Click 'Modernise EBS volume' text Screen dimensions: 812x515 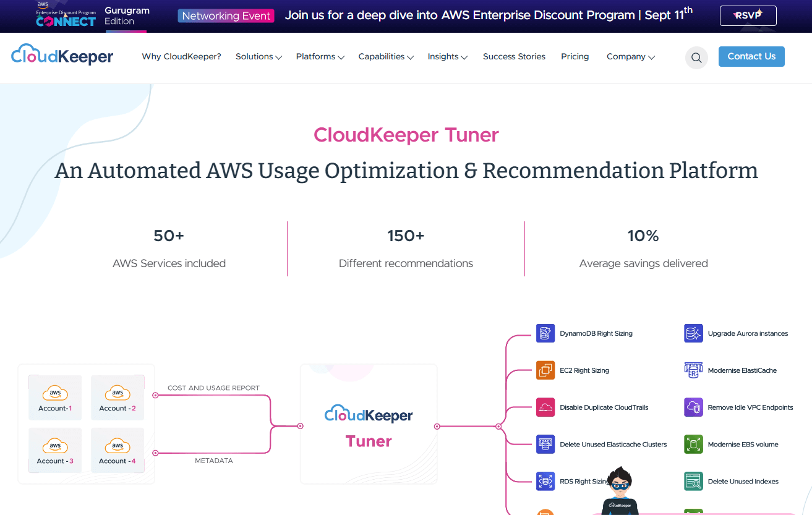[743, 445]
